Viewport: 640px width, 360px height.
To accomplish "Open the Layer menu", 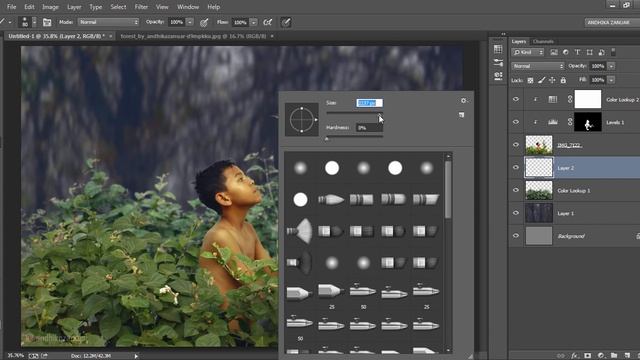I will pos(74,7).
